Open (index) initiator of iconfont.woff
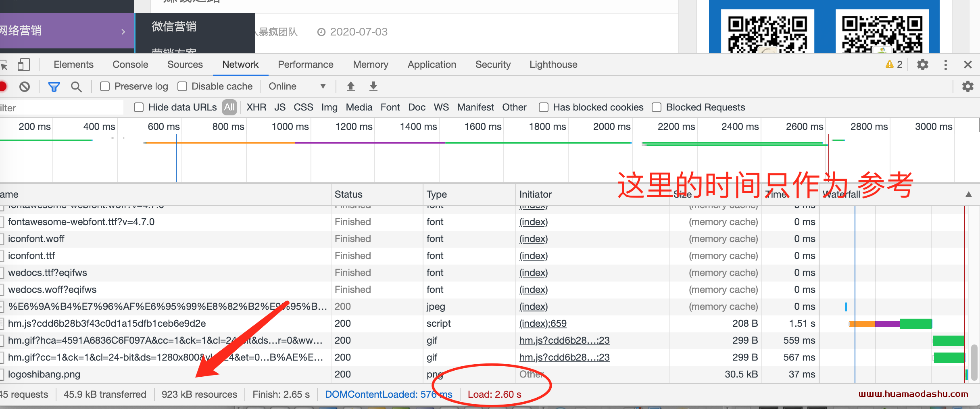 [534, 239]
